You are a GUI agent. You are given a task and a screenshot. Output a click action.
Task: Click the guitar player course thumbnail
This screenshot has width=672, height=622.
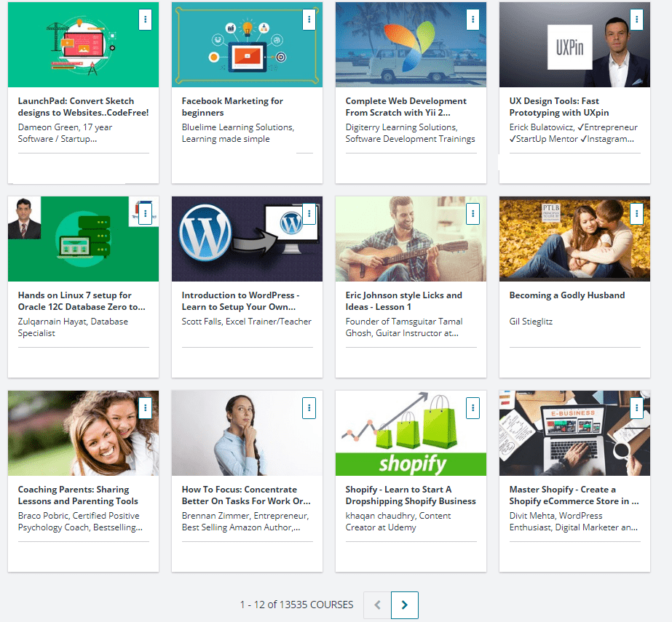(411, 239)
